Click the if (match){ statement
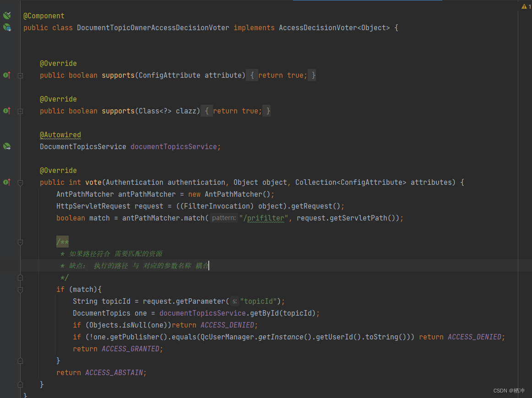The height and width of the screenshot is (398, 532). [x=79, y=289]
